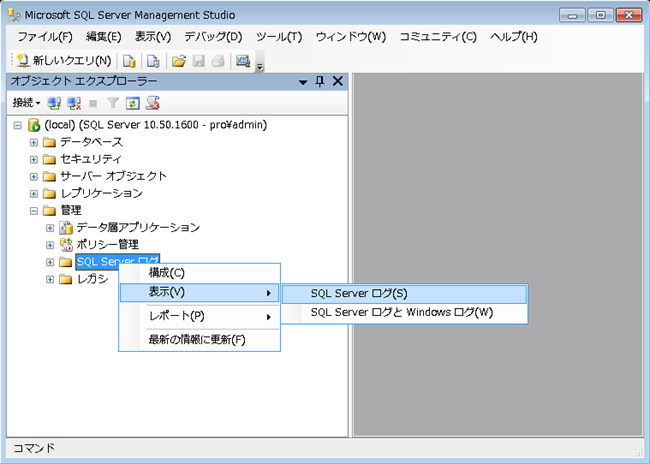Click the folder icon beside レガシ
This screenshot has height=464, width=650.
click(x=65, y=279)
